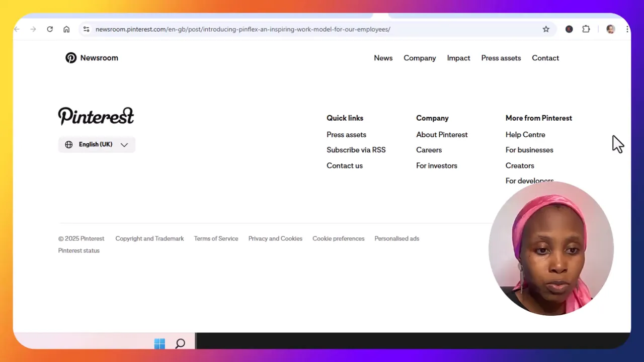Open the Careers link
This screenshot has width=644, height=362.
click(x=429, y=150)
